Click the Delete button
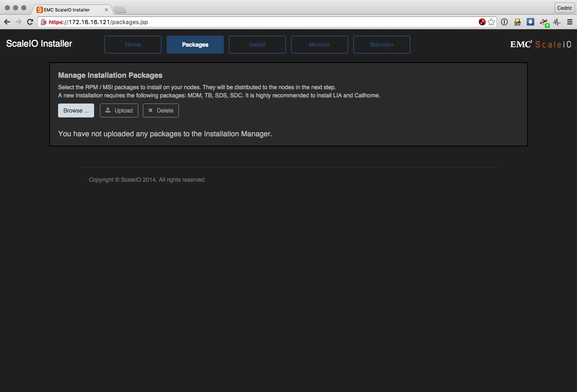The height and width of the screenshot is (392, 577). (161, 110)
